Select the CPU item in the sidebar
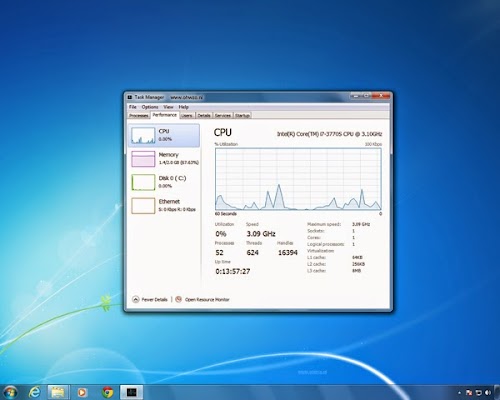 click(x=164, y=135)
